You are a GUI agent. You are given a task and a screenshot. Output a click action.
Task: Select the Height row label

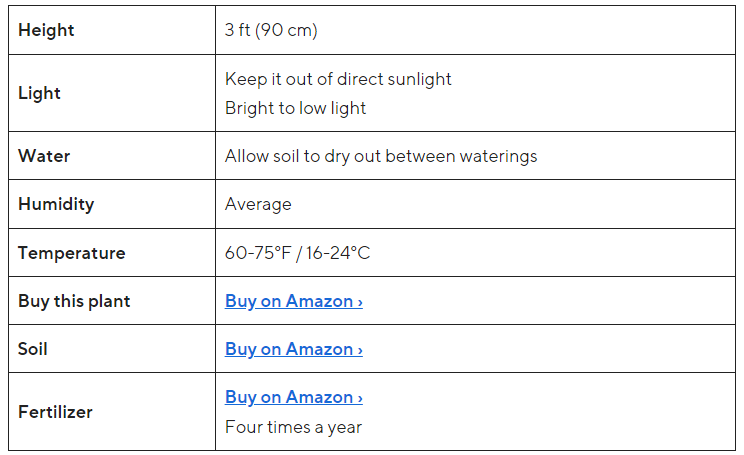click(x=46, y=30)
